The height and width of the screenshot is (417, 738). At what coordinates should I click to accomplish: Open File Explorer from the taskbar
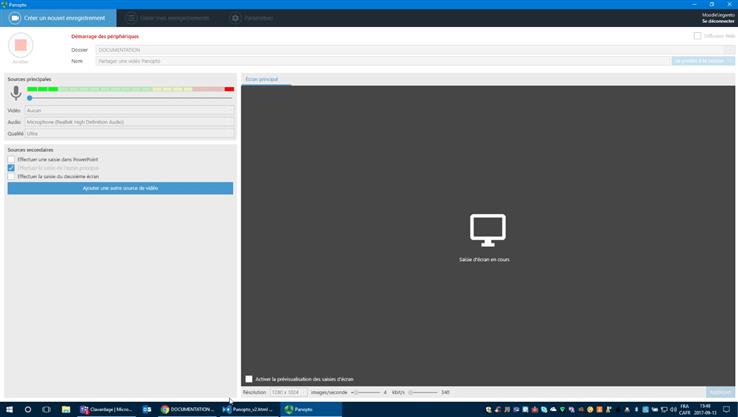(66, 409)
